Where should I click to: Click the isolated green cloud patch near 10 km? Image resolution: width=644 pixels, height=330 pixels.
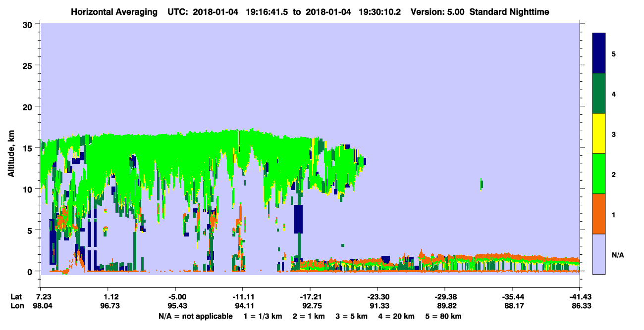point(482,184)
